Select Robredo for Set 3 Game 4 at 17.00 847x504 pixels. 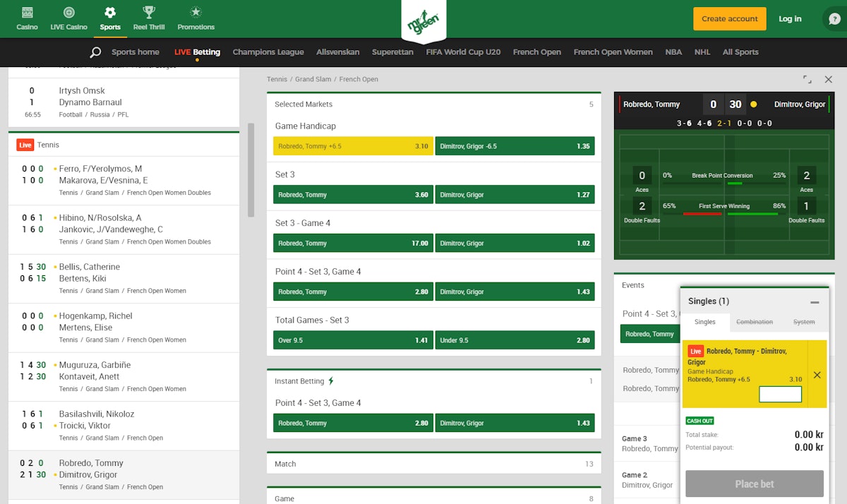pos(353,244)
